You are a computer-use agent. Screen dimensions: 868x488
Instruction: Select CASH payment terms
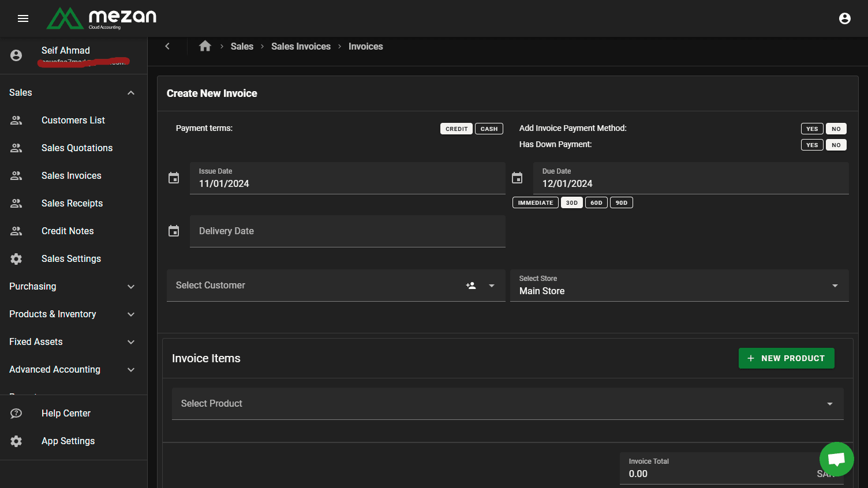pos(489,129)
